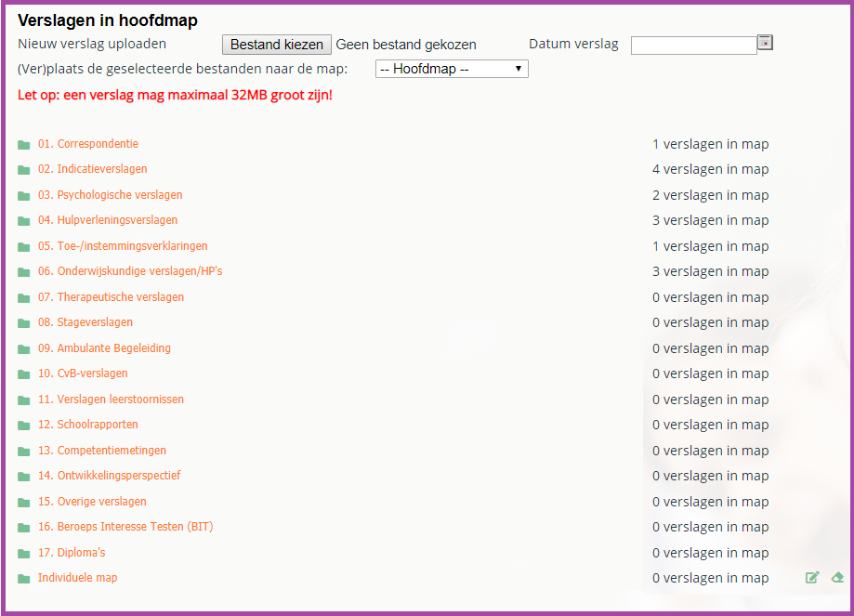Open folder 02. Indicatieverslagen
This screenshot has width=854, height=616.
click(92, 169)
